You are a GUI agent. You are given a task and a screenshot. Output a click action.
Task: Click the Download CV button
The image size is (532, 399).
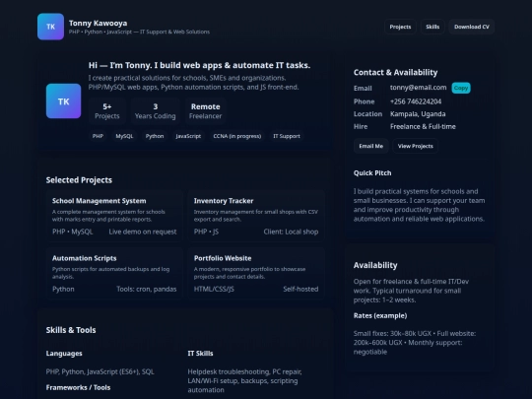point(472,27)
